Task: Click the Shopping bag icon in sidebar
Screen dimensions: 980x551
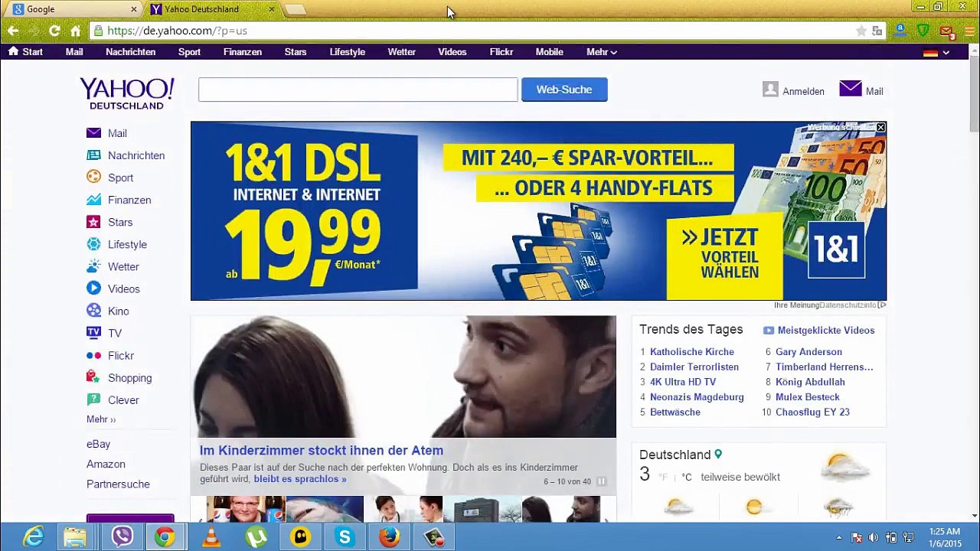Action: 93,377
